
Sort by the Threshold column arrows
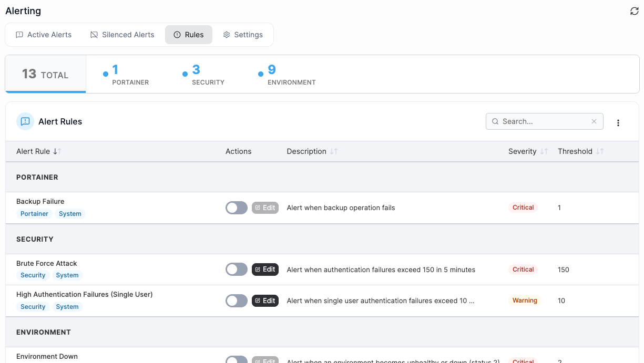pos(600,151)
